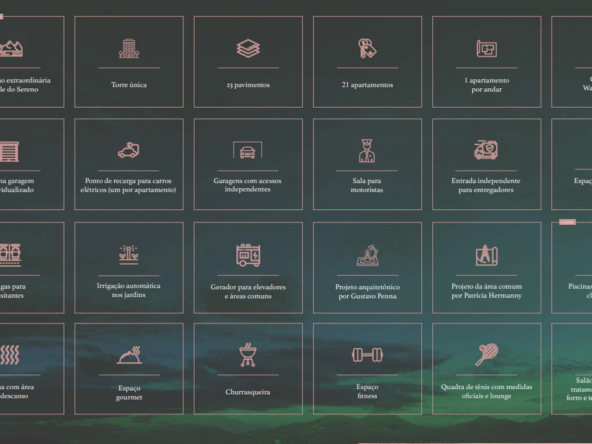Viewport: 592px width, 444px height.
Task: Click the delivery van icon
Action: pyautogui.click(x=486, y=150)
